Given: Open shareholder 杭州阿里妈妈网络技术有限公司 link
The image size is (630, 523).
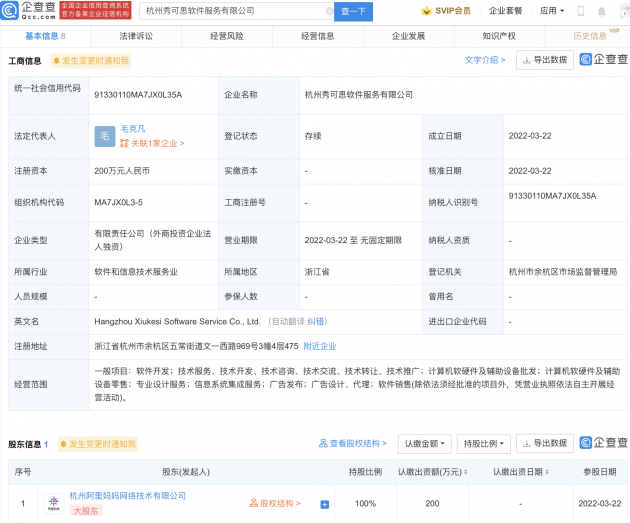Looking at the screenshot, I should pyautogui.click(x=128, y=496).
